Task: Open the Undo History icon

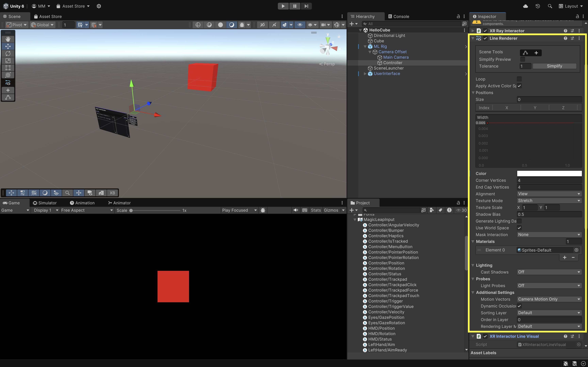Action: [x=538, y=6]
